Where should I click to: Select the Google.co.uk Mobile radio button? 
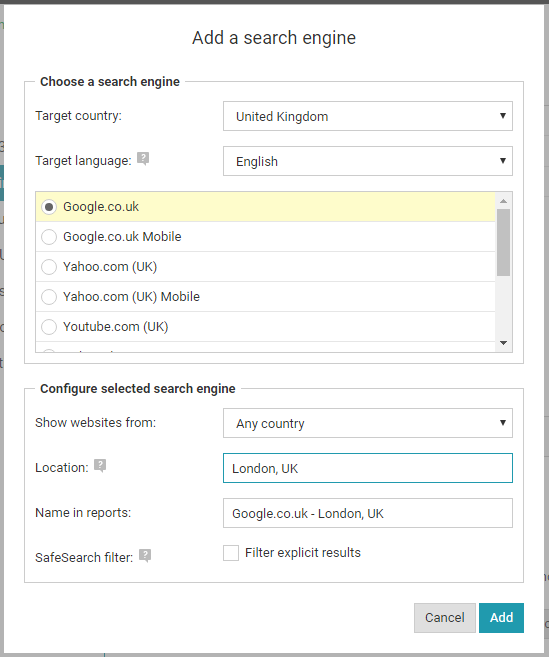tap(49, 237)
